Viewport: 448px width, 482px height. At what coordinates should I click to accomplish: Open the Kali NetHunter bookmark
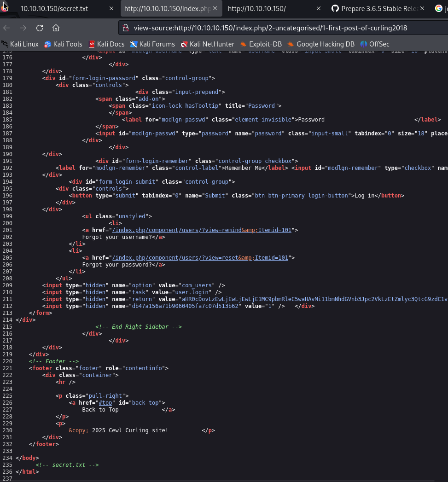(x=207, y=44)
